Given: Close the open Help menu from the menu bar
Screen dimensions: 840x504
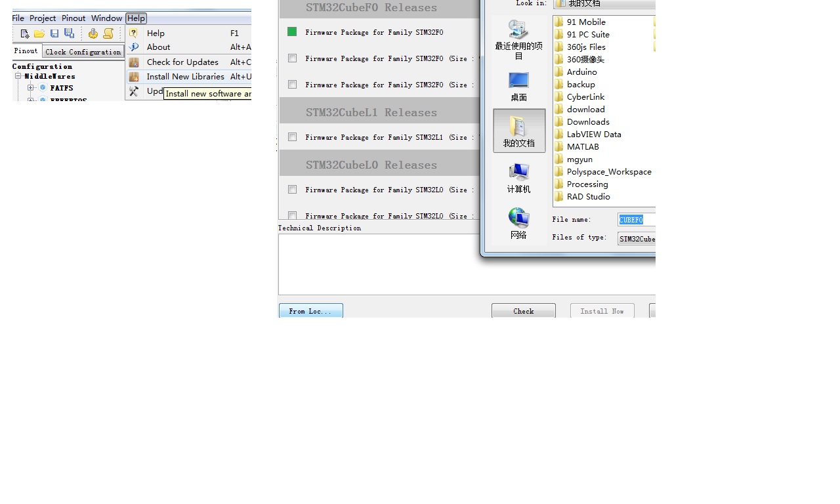Looking at the screenshot, I should [x=136, y=18].
